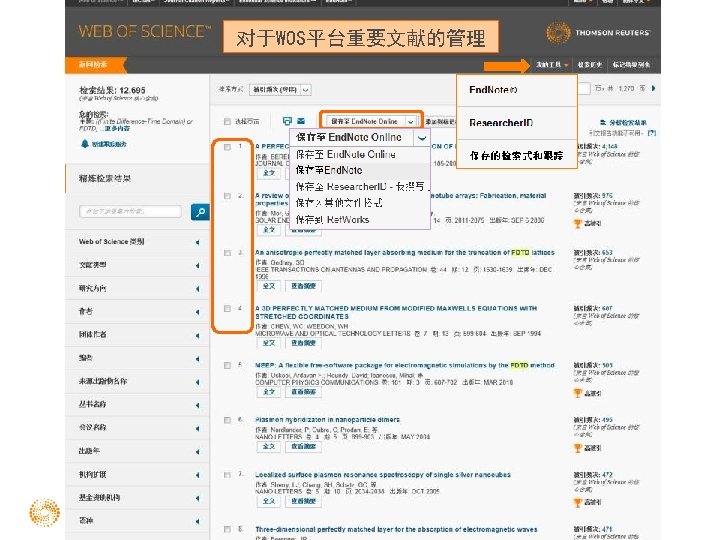The height and width of the screenshot is (540, 720).
Task: Check the box for record 2
Action: coord(227,196)
